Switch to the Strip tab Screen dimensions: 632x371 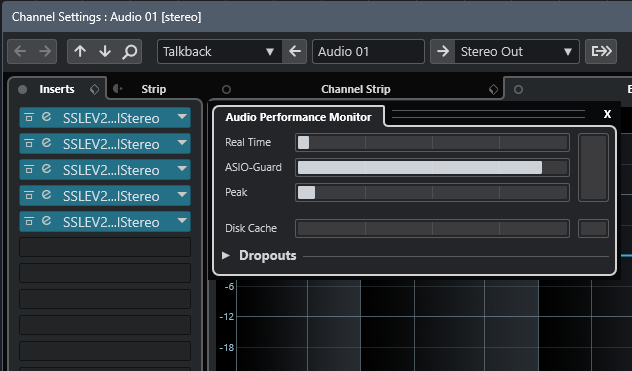coord(154,89)
